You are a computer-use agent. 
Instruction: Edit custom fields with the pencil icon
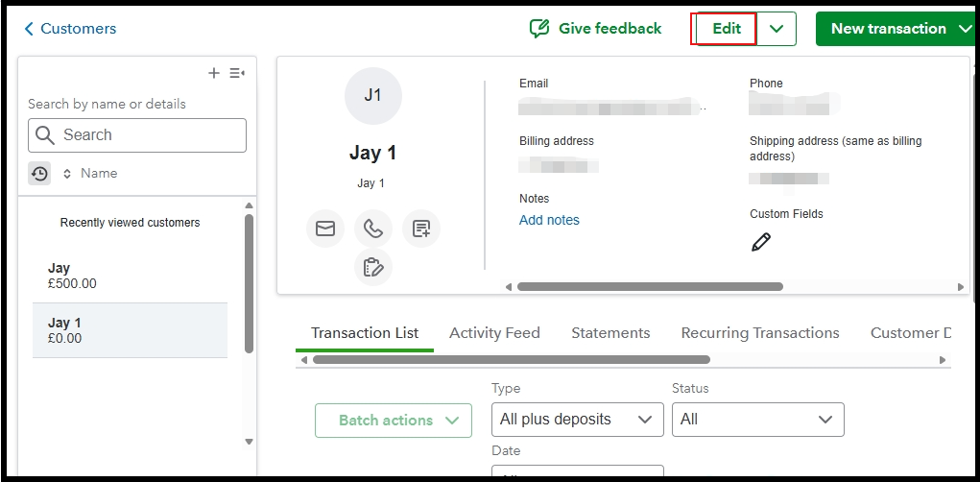point(760,242)
